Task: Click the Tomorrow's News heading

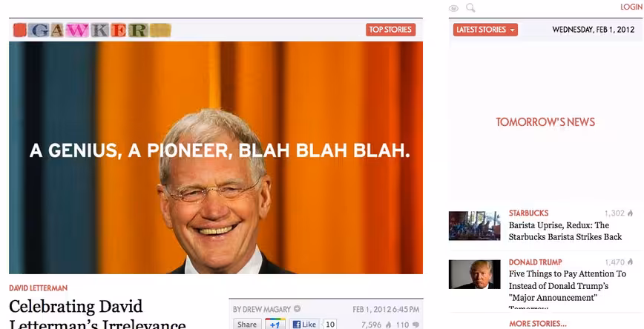Action: pyautogui.click(x=545, y=122)
